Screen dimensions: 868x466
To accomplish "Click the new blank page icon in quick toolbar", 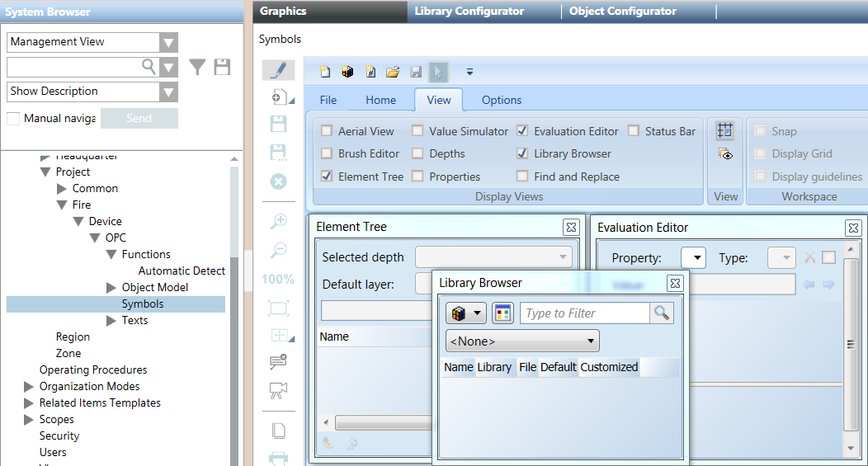I will pos(325,72).
